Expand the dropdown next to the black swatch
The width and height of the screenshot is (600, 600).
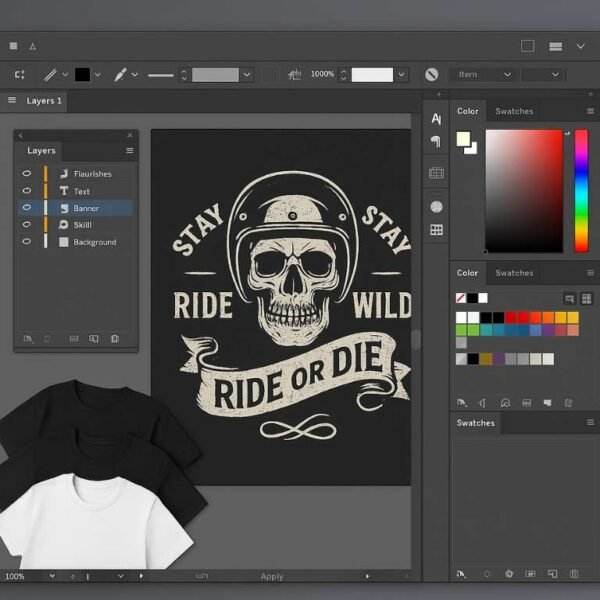coord(98,75)
